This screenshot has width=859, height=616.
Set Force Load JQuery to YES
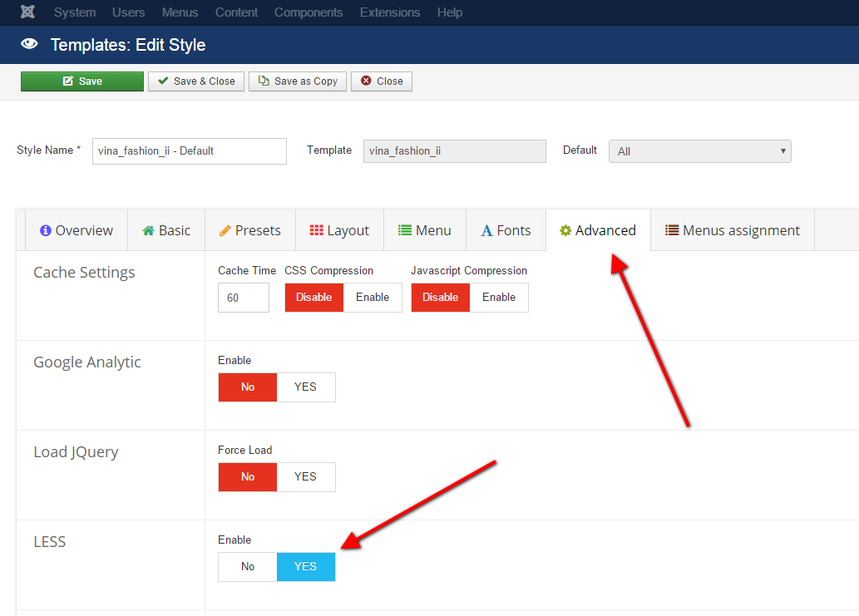click(x=305, y=477)
